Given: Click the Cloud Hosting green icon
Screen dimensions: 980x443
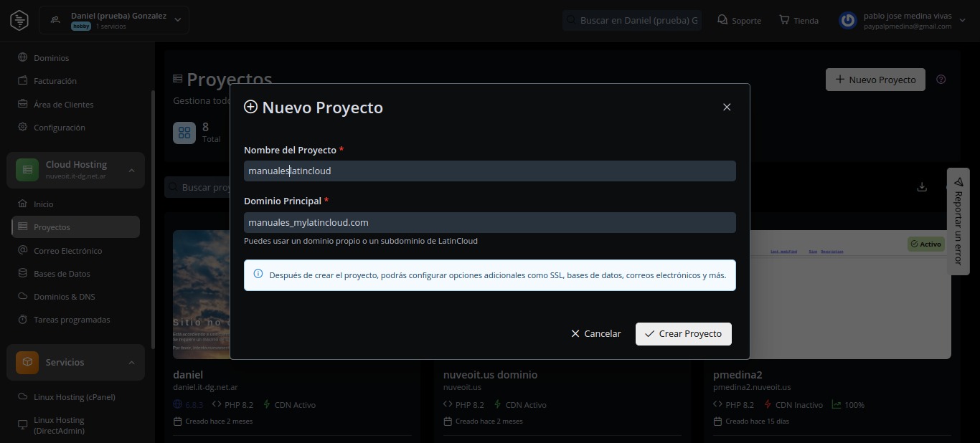Looking at the screenshot, I should tap(27, 170).
